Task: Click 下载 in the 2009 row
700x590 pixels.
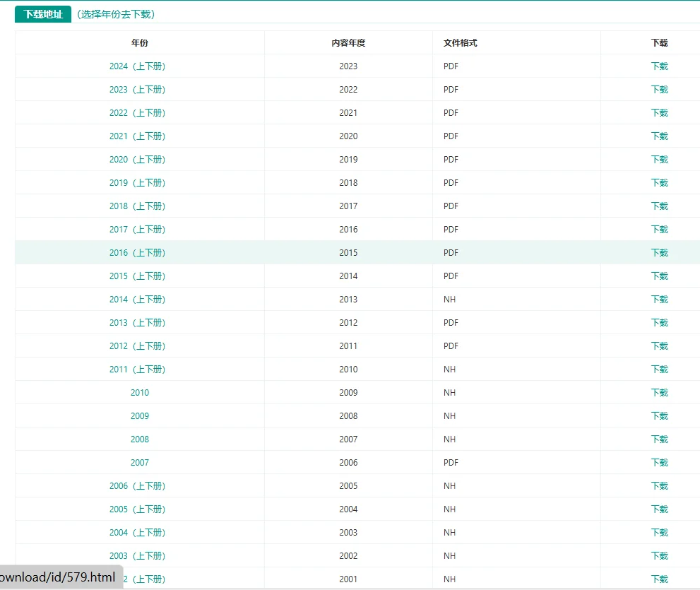Action: click(659, 415)
